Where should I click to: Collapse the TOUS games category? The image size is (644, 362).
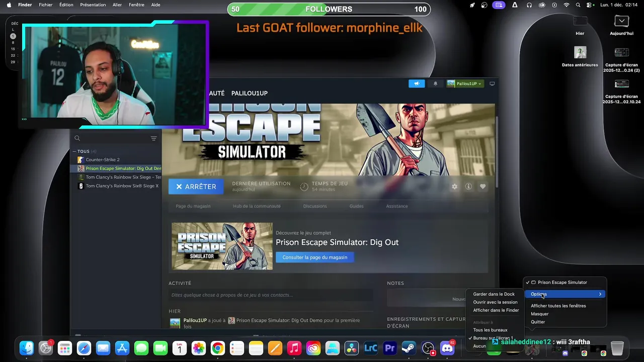point(74,151)
